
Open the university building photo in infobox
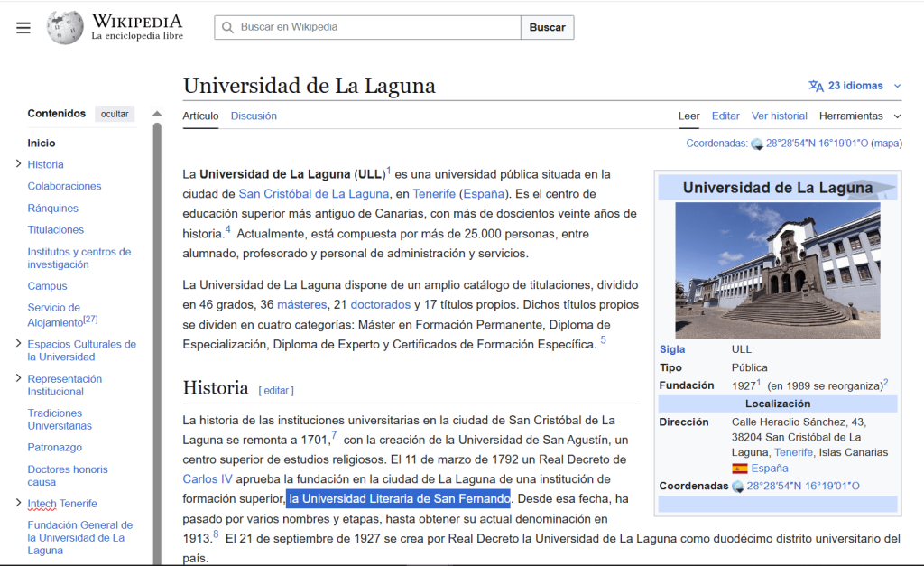[778, 271]
